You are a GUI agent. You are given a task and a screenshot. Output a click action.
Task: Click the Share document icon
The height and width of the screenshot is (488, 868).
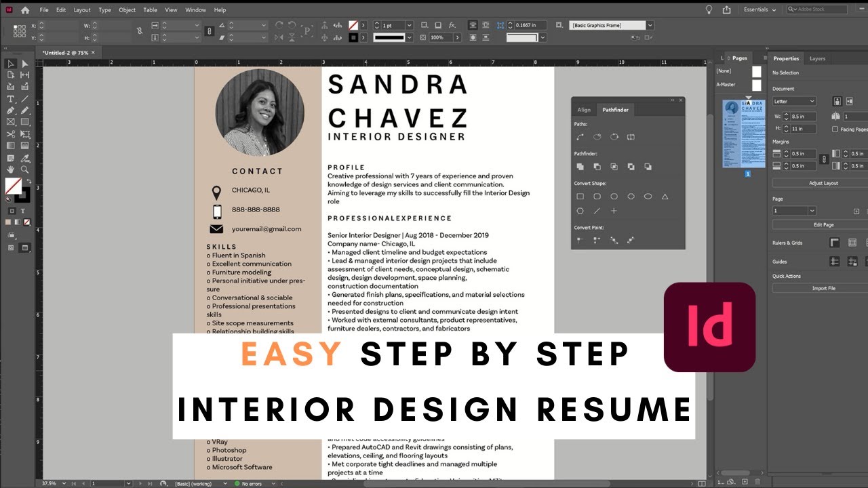(727, 9)
